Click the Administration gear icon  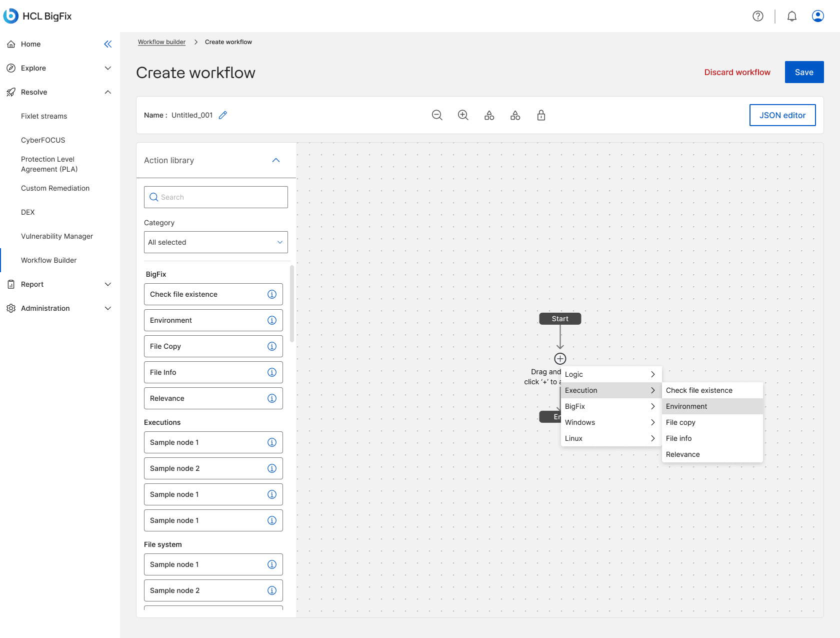click(11, 308)
